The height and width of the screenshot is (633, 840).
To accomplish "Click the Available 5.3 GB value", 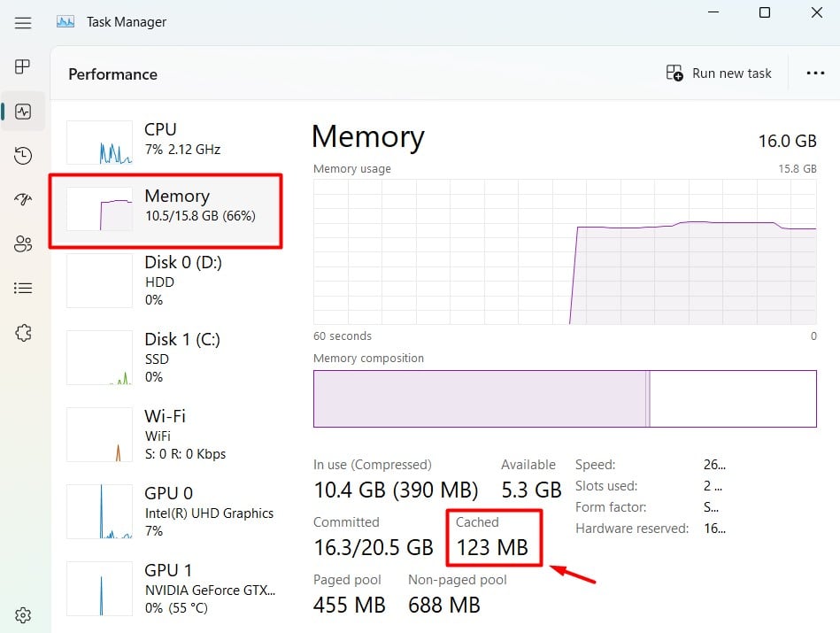I will pos(531,490).
